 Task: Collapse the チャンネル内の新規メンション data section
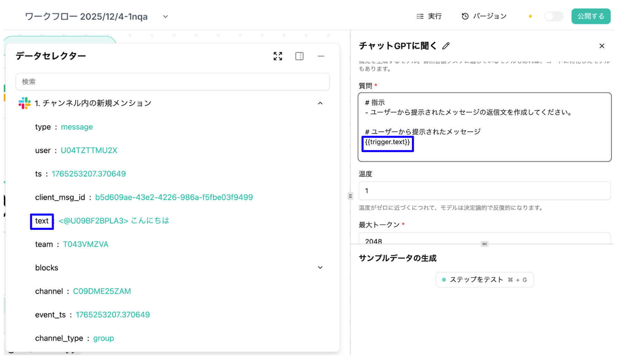320,103
